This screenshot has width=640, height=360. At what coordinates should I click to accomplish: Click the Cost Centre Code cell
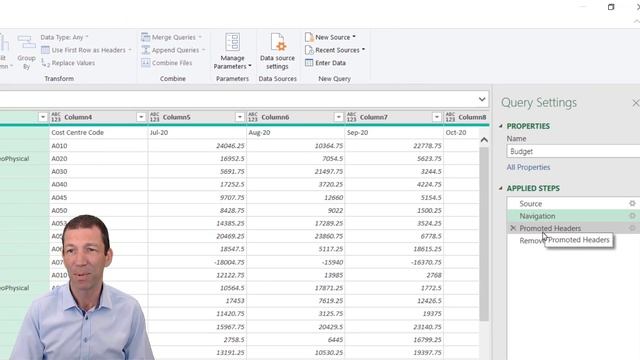(x=98, y=133)
